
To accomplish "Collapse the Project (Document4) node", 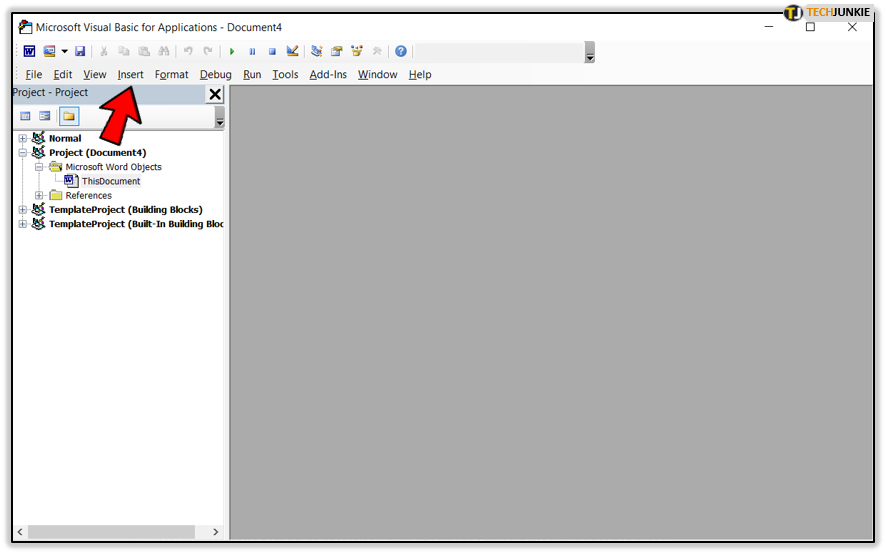I will [23, 153].
